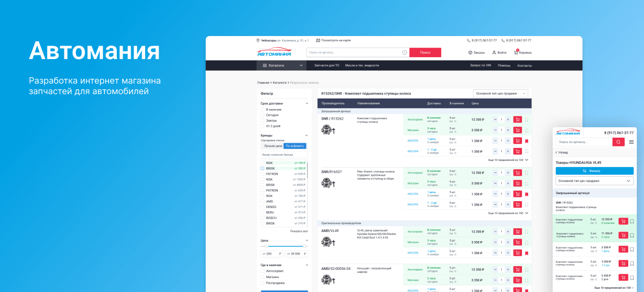Click the Автомания logo in desktop header
This screenshot has height=292, width=644.
coord(274,52)
